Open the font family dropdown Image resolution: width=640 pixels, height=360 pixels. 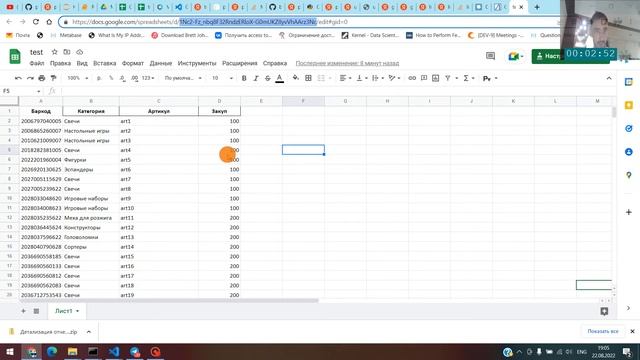click(183, 78)
